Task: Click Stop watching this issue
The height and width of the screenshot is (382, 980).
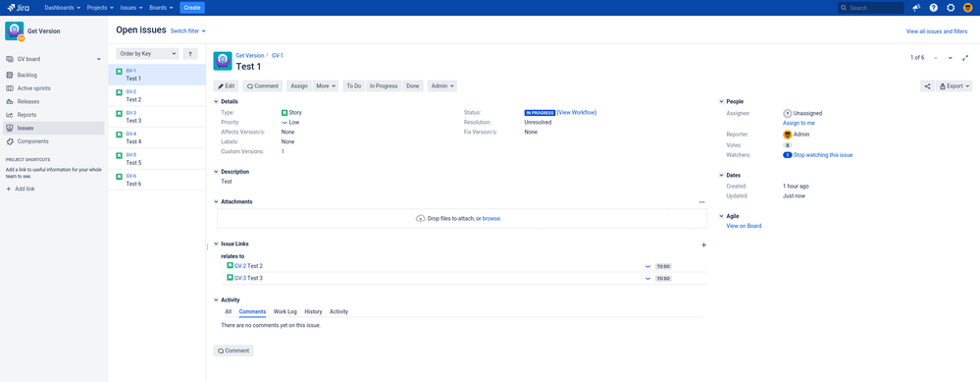Action: pos(823,155)
